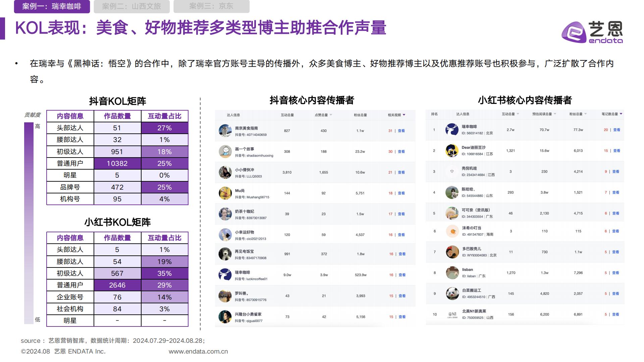Click avatar of 小小倩快冲
644x362 pixels.
point(225,172)
